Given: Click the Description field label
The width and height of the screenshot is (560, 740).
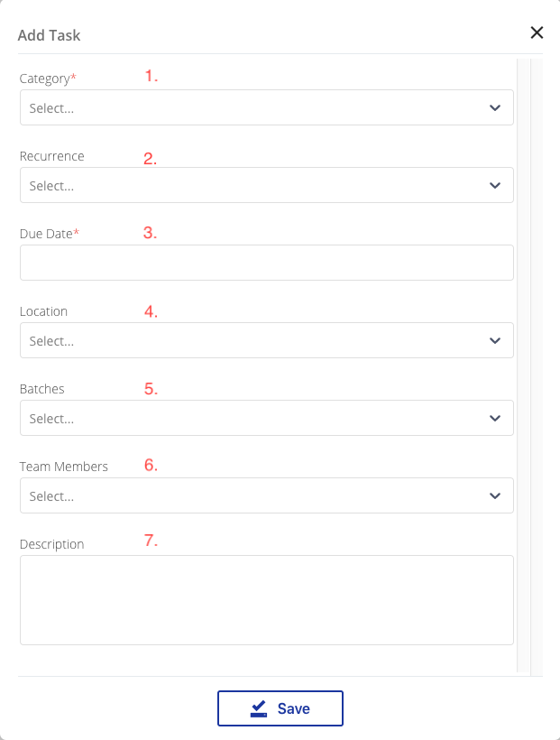Looking at the screenshot, I should (x=52, y=544).
